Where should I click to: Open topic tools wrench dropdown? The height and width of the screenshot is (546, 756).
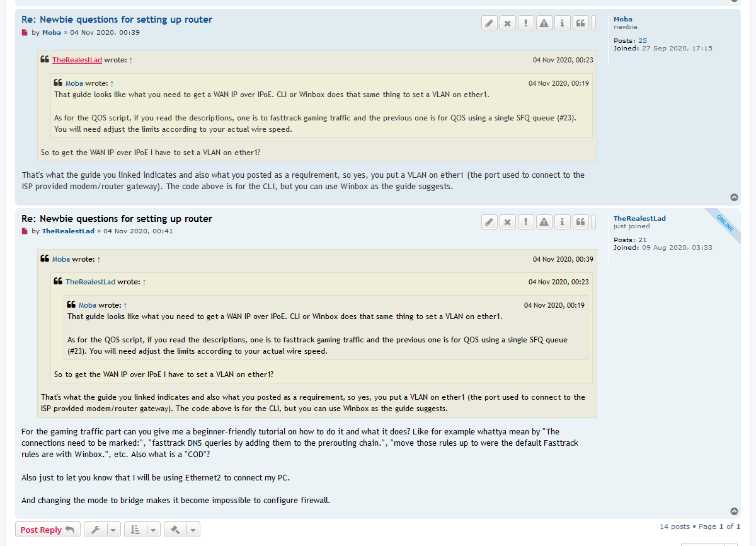102,530
